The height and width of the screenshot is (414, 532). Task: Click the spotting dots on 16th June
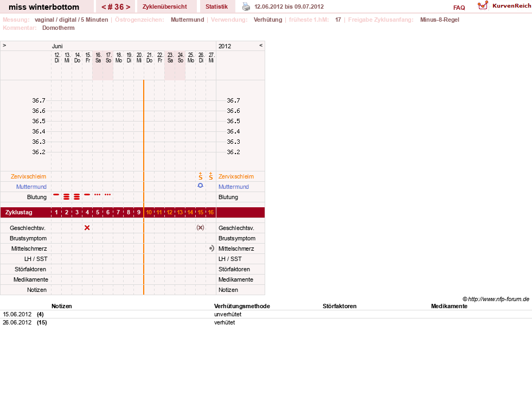coord(98,195)
